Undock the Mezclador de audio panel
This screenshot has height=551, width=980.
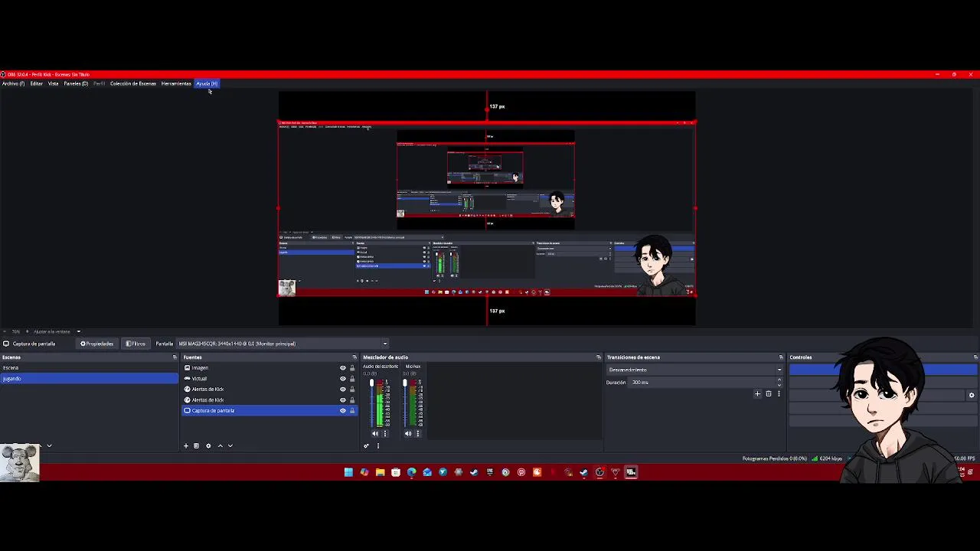click(599, 357)
